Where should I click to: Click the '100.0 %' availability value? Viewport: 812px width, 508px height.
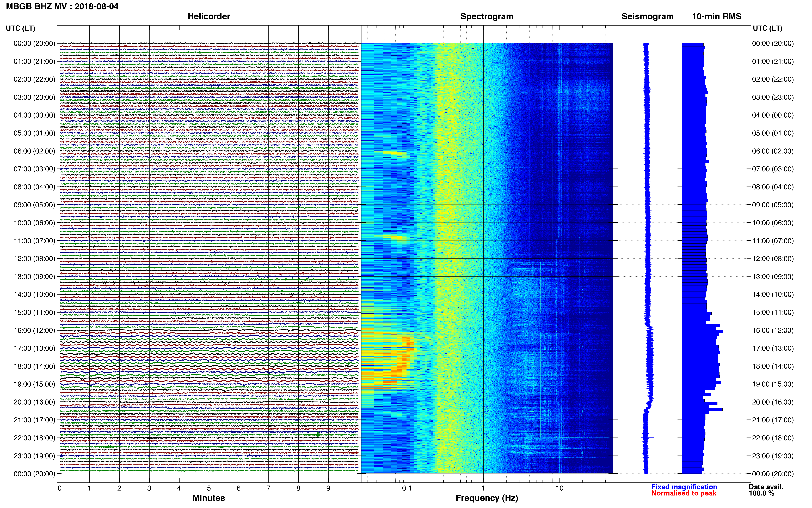pyautogui.click(x=761, y=493)
